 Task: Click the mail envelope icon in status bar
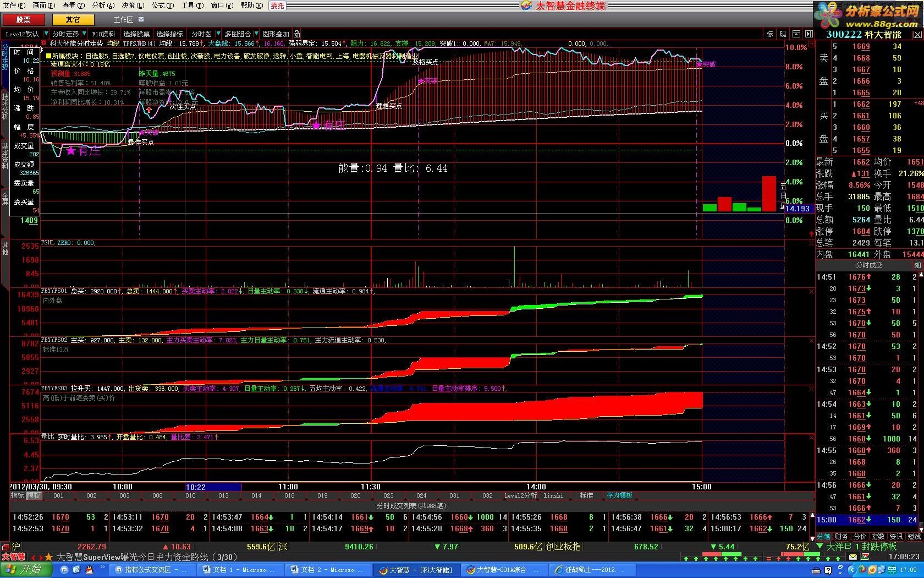(x=853, y=557)
